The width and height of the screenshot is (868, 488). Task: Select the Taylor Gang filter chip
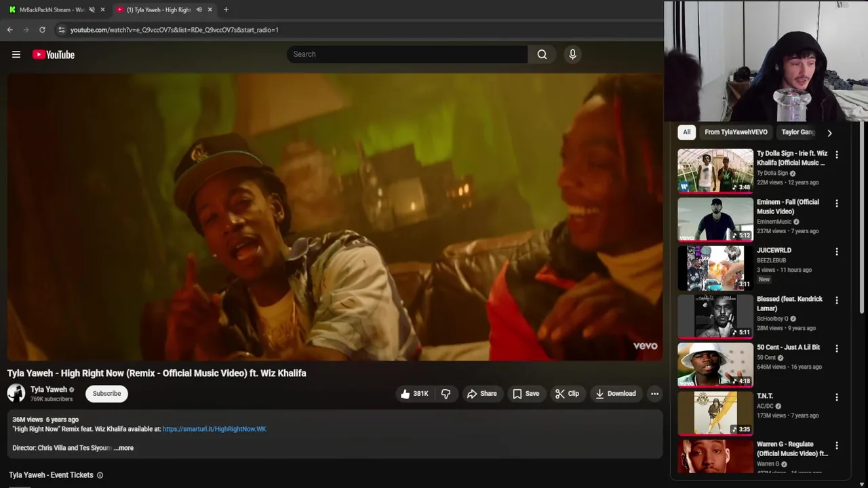797,132
